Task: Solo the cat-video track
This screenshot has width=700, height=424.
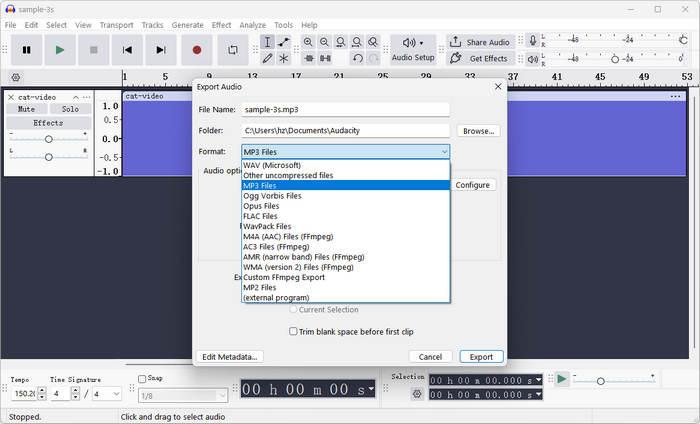Action: tap(70, 109)
